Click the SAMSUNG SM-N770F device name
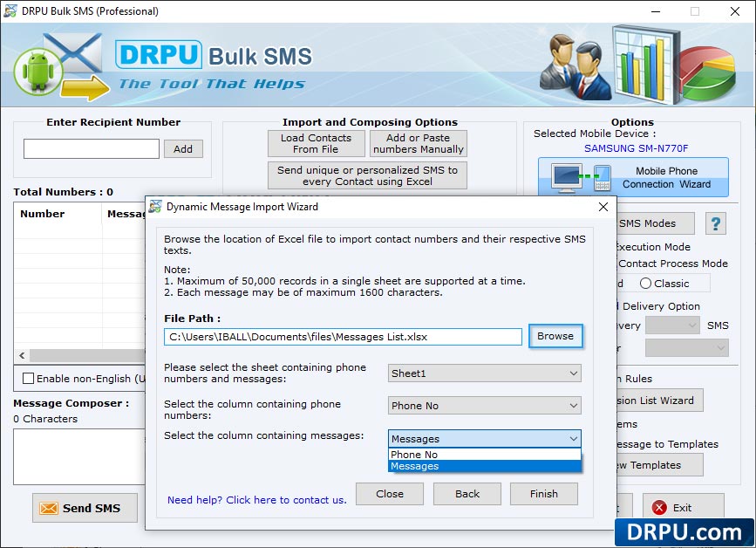This screenshot has height=548, width=756. pos(636,148)
